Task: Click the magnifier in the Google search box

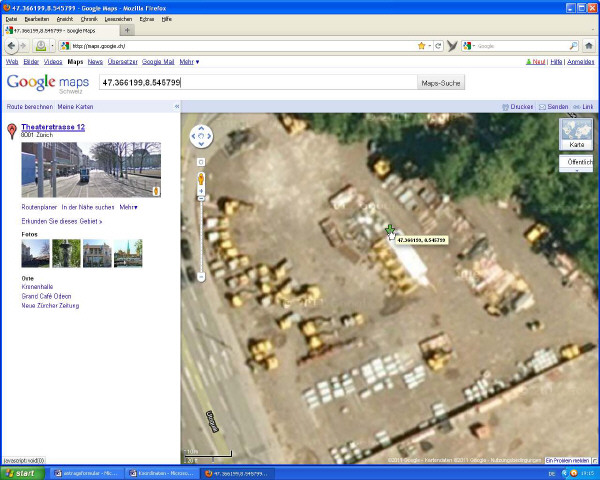Action: (573, 46)
